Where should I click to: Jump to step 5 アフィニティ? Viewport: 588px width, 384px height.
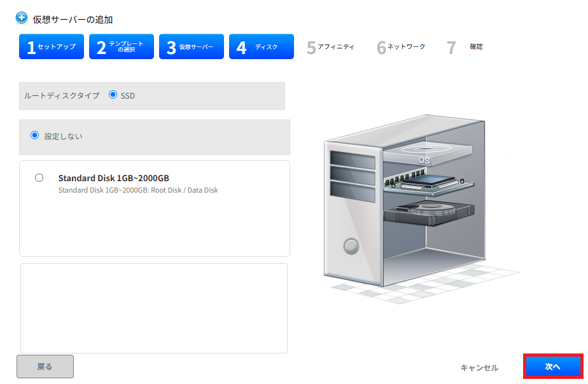point(330,47)
